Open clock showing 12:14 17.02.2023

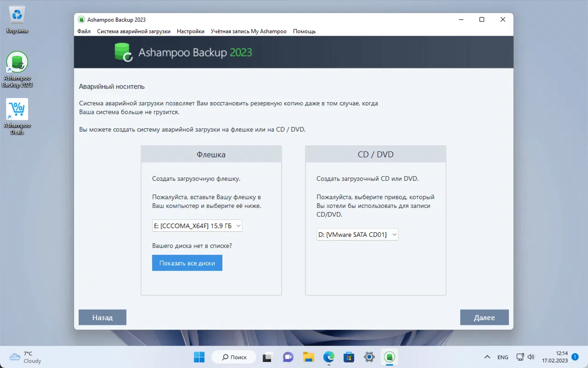click(555, 357)
